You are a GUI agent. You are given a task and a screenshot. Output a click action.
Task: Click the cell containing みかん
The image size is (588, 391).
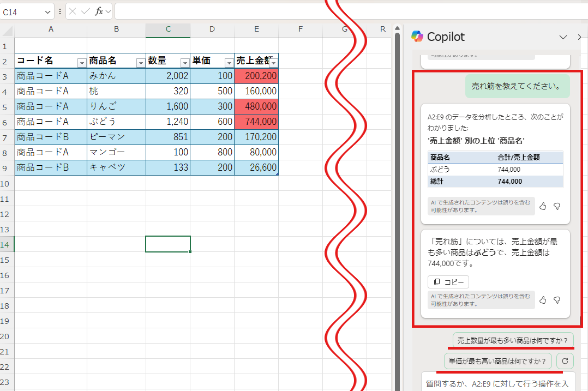(116, 76)
